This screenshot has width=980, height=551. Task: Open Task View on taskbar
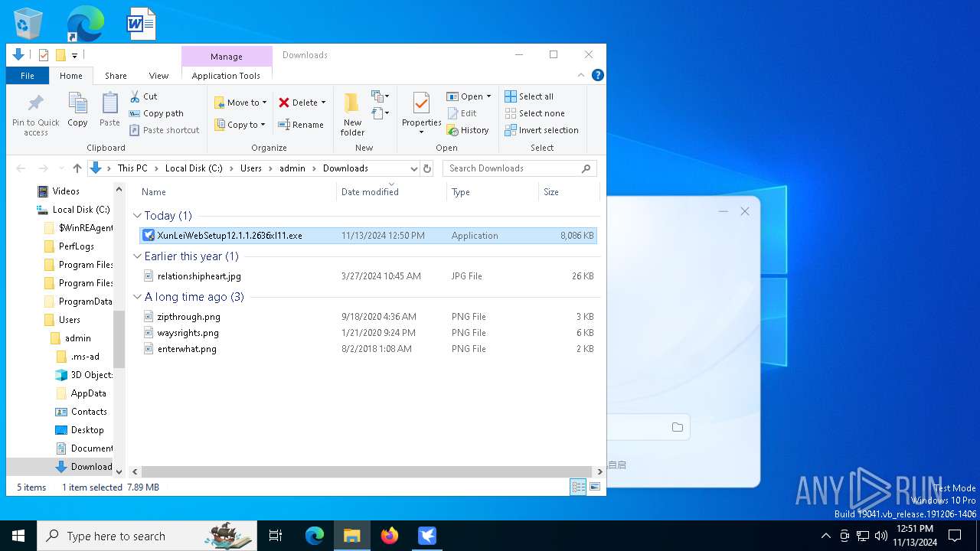coord(276,536)
